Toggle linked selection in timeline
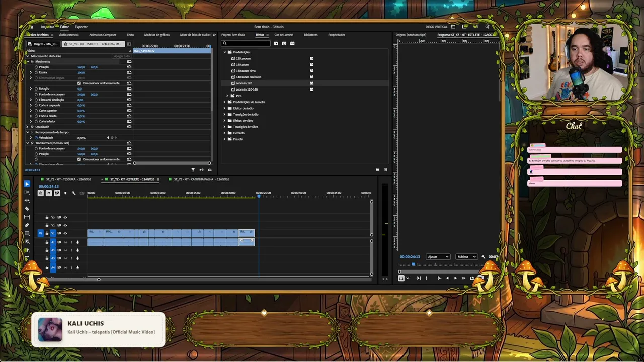The height and width of the screenshot is (362, 644). [57, 193]
